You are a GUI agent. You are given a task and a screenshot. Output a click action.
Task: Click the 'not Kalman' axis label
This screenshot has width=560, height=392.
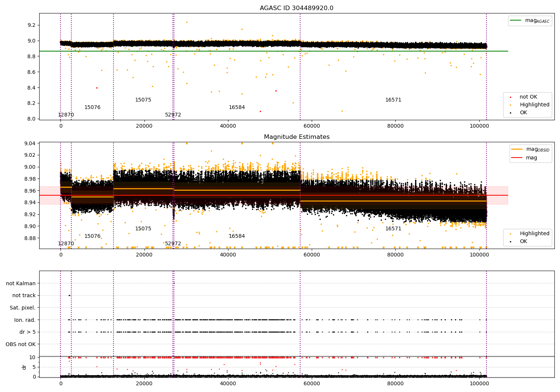click(21, 284)
